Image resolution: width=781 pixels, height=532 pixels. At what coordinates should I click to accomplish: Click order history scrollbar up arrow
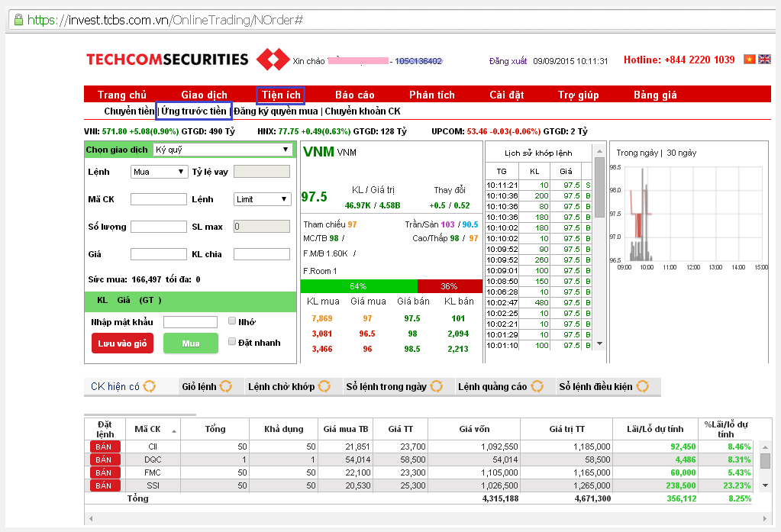click(x=600, y=151)
